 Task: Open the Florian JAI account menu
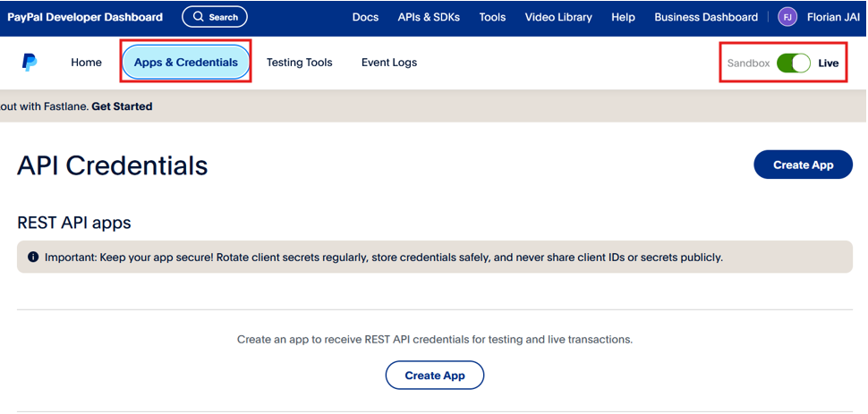[x=833, y=17]
